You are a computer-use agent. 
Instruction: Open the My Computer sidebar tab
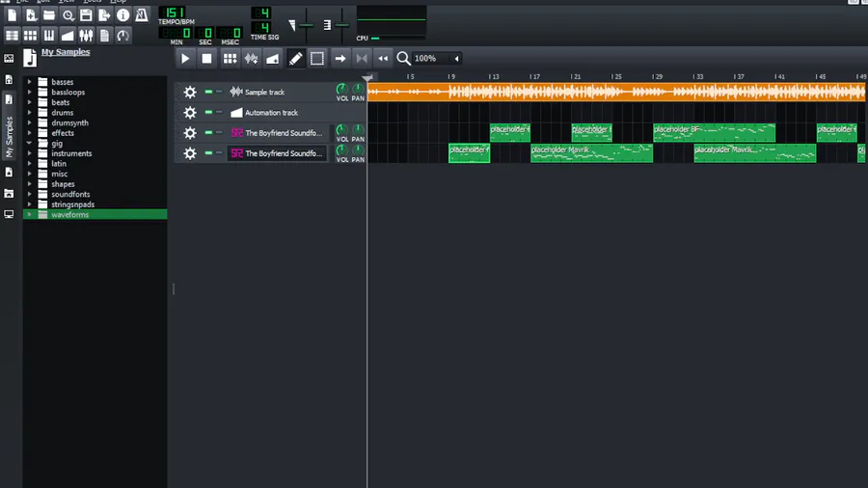tap(9, 214)
